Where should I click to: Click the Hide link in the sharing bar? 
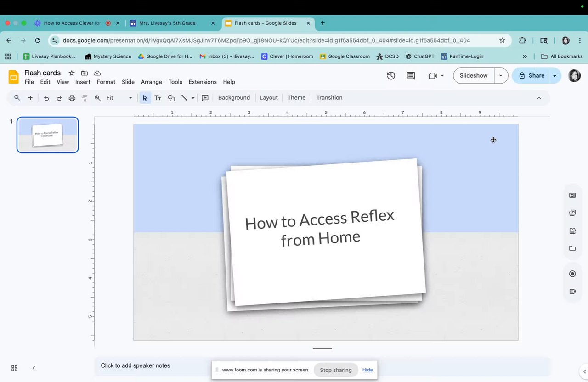point(367,370)
